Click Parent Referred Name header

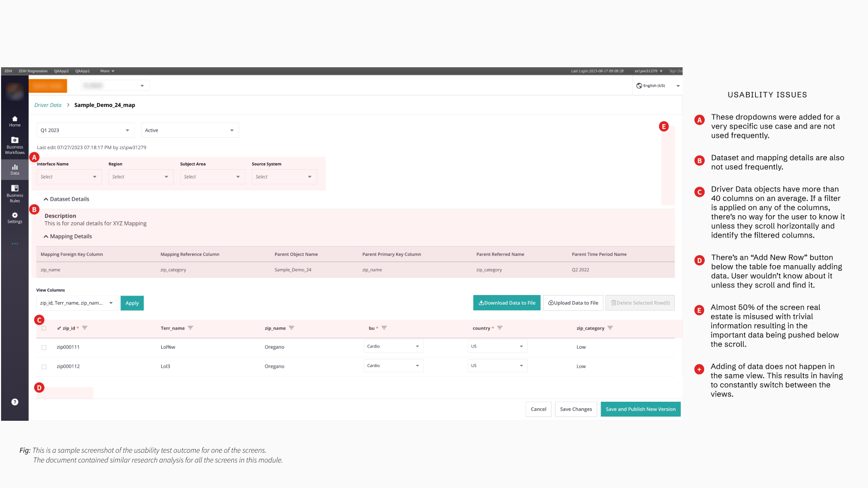coord(500,254)
